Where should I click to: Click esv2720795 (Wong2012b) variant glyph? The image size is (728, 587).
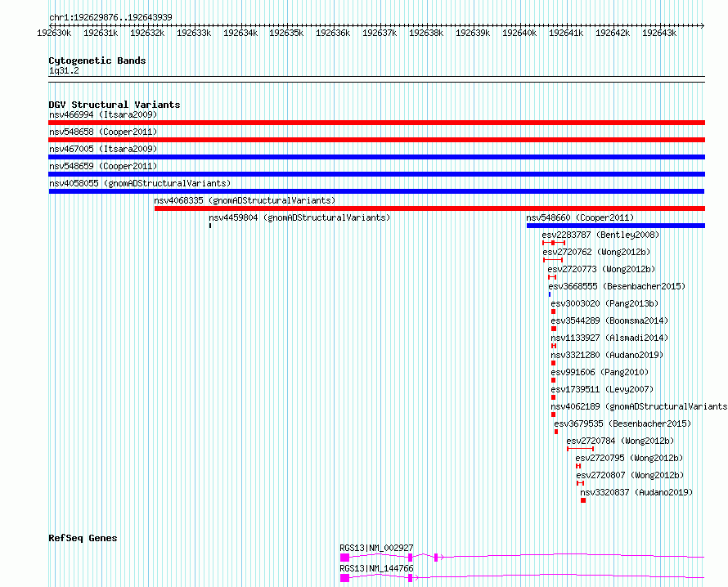coord(578,466)
